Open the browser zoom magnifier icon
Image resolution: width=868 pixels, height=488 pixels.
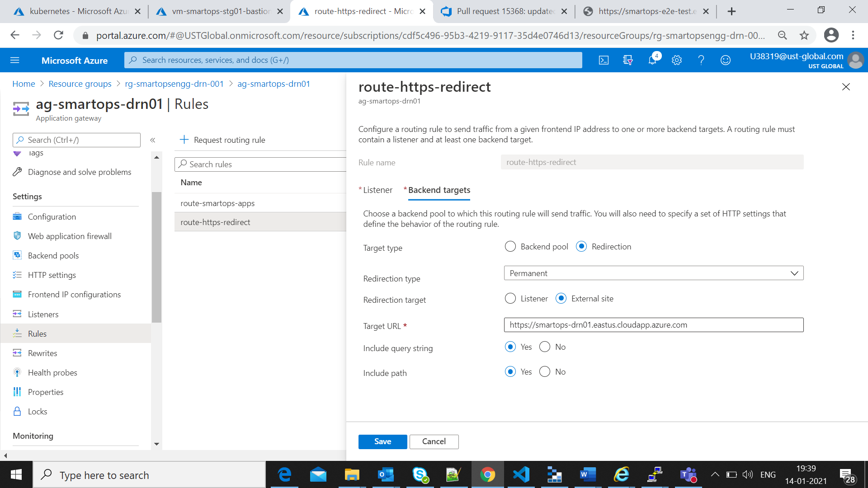[x=783, y=35]
